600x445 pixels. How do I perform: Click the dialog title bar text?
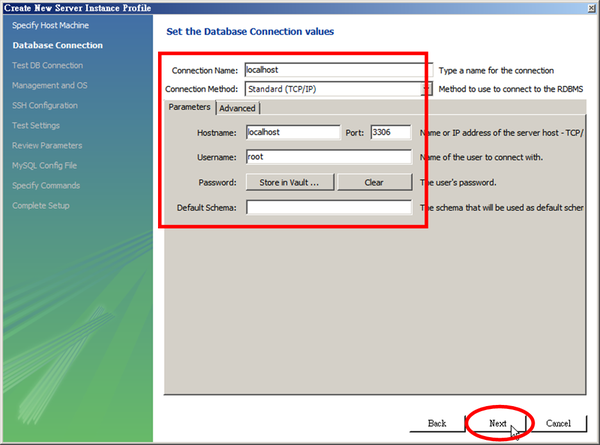78,8
